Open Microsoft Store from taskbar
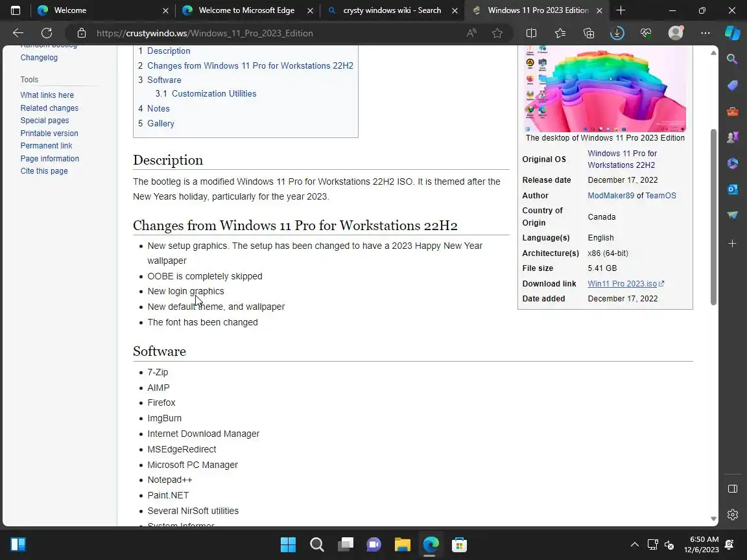This screenshot has width=747, height=560. pos(459,544)
